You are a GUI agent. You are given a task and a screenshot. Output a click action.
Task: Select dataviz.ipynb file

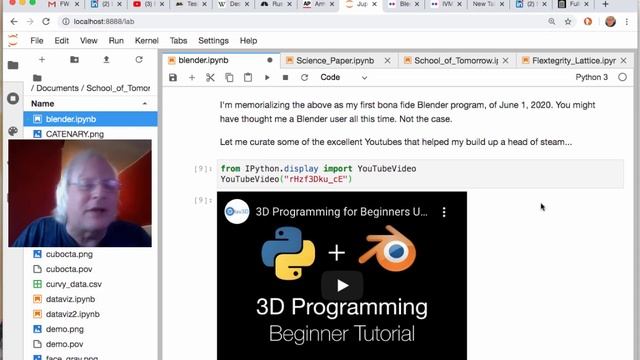(x=91, y=299)
